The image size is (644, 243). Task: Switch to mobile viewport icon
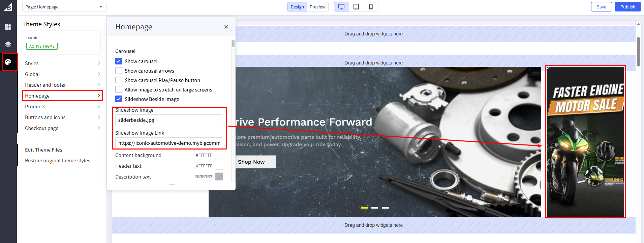[371, 7]
